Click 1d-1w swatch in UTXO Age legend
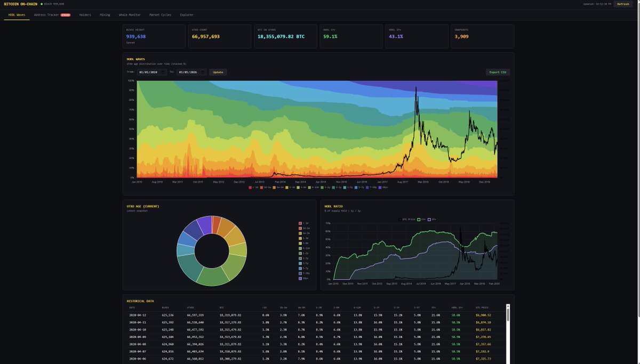The width and height of the screenshot is (640, 364). pos(300,228)
